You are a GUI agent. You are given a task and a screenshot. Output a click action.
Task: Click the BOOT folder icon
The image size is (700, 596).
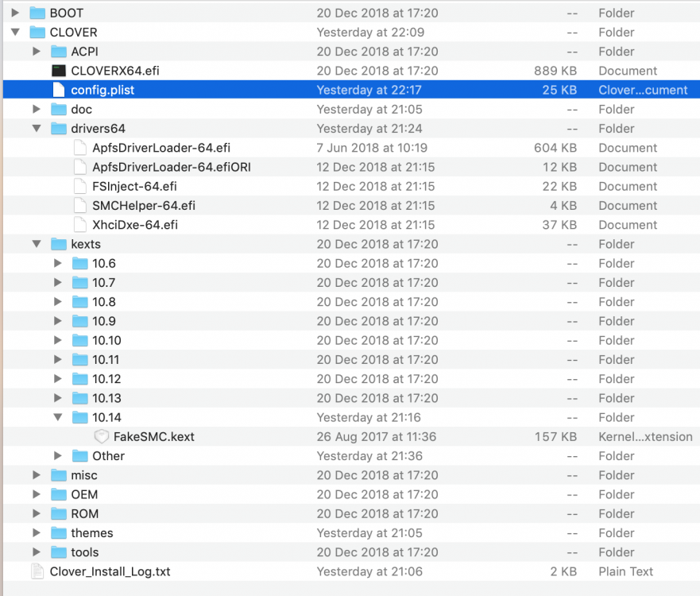coord(37,13)
